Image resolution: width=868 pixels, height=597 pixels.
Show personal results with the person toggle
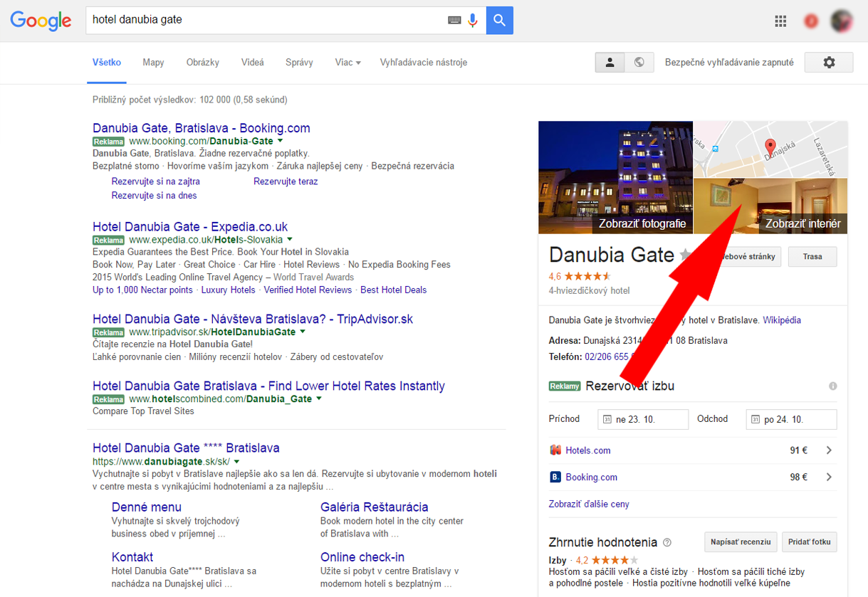tap(610, 63)
